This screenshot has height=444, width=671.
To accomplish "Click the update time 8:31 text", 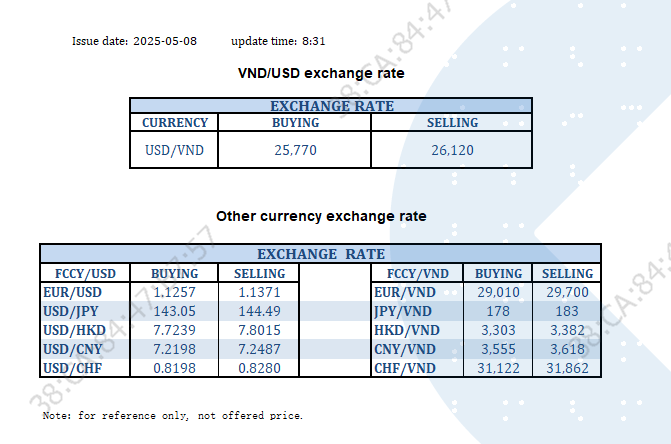I will (x=313, y=42).
